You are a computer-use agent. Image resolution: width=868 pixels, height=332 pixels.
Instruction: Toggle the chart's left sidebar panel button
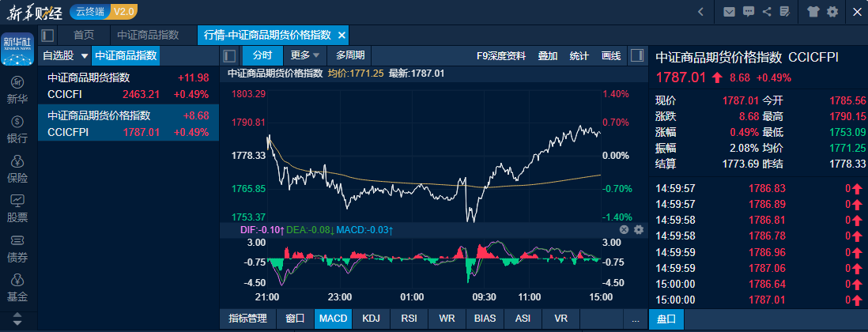(229, 56)
